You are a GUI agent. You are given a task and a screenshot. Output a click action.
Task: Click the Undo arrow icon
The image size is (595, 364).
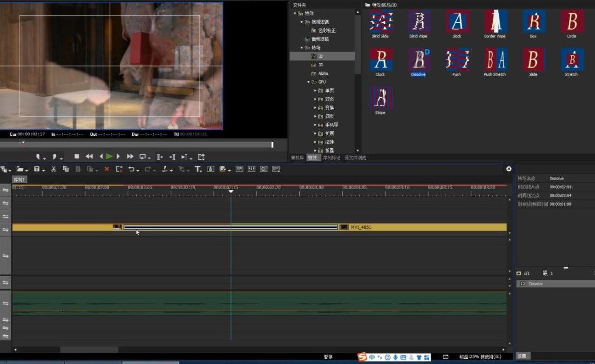[131, 169]
